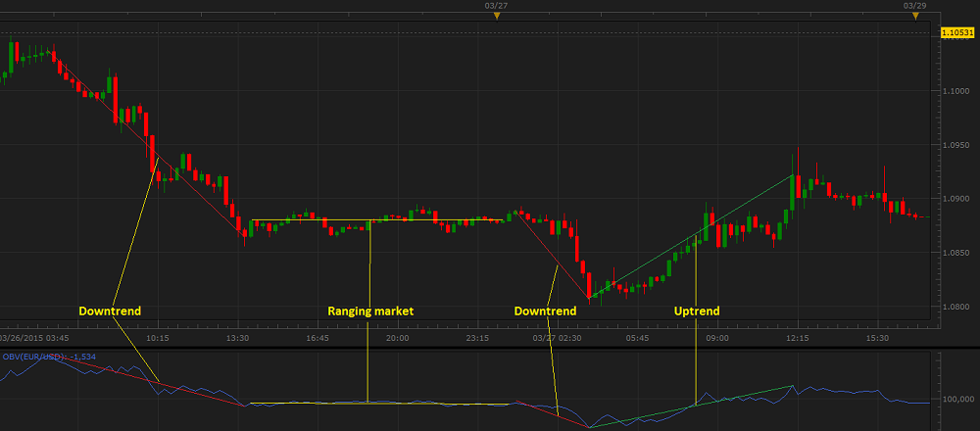Click the 100,000 OBV axis label
Viewport: 980px width, 431px height.
click(956, 399)
